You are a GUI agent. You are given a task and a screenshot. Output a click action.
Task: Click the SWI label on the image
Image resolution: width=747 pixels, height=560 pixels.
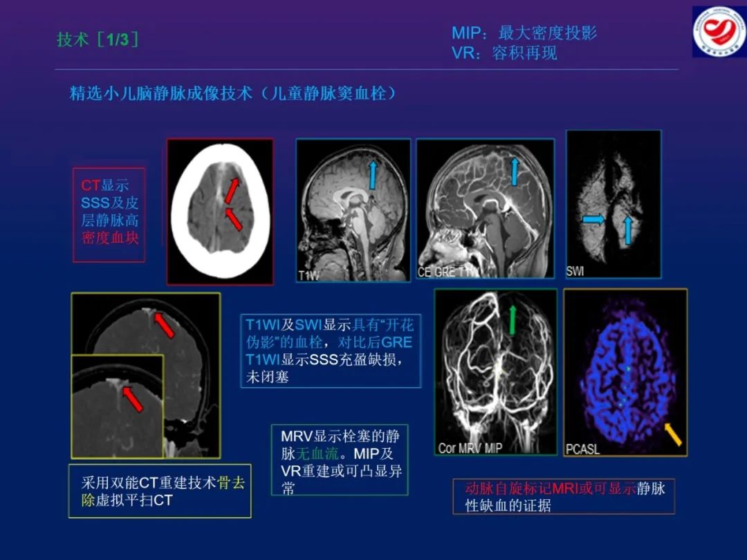575,271
